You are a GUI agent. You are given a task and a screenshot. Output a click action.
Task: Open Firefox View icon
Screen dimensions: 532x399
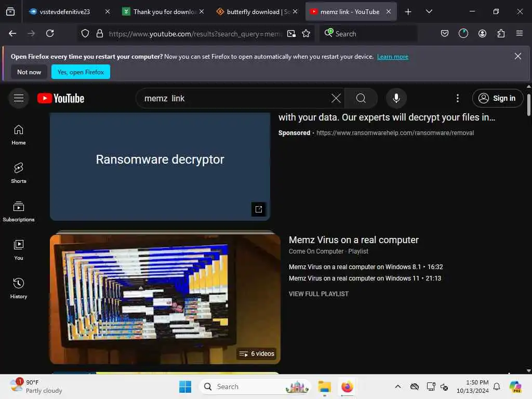[x=10, y=11]
